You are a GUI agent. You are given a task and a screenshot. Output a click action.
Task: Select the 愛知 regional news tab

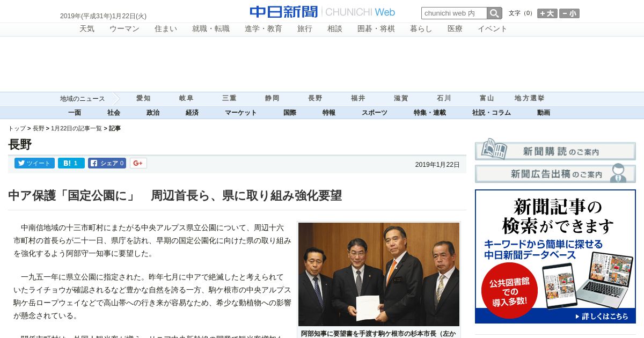point(143,99)
